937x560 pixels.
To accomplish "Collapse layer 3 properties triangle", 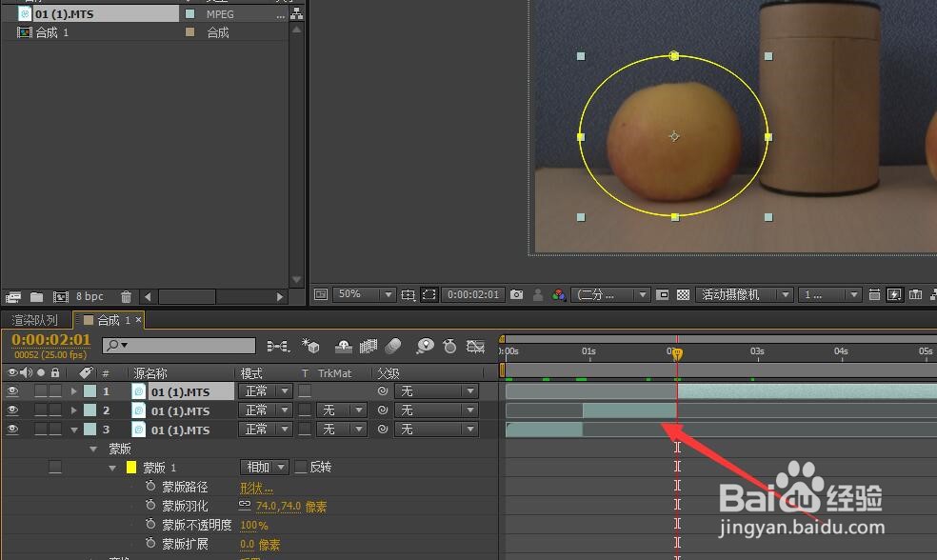I will click(74, 430).
